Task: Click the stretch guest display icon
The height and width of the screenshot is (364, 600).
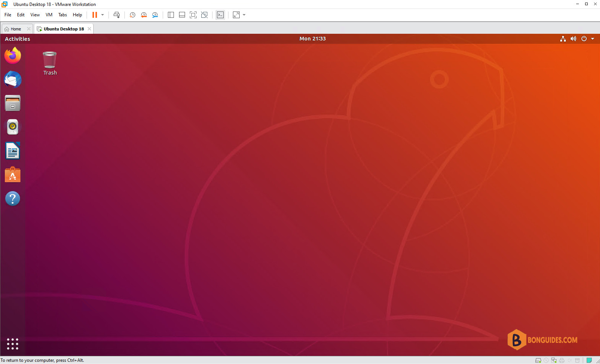Action: pyautogui.click(x=236, y=15)
